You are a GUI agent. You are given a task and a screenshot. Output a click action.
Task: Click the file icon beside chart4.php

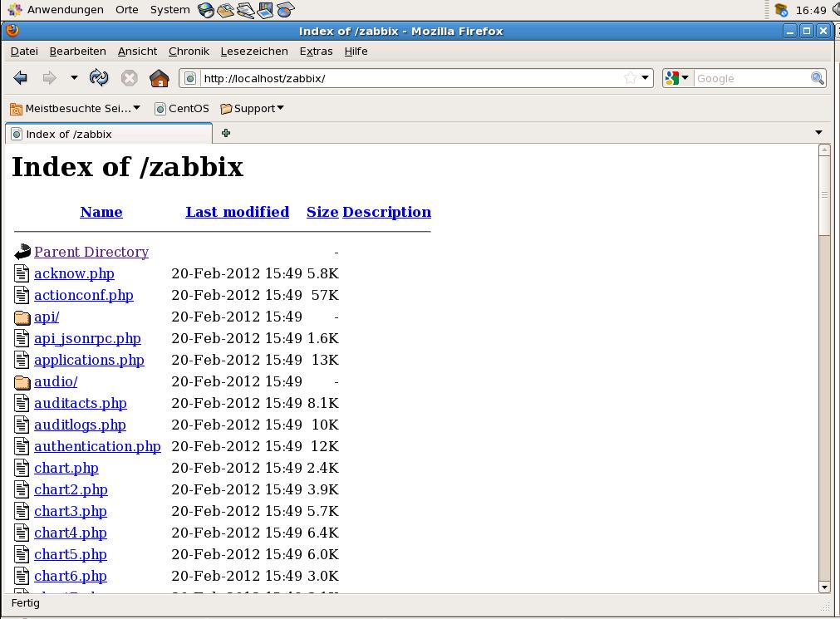coord(22,533)
